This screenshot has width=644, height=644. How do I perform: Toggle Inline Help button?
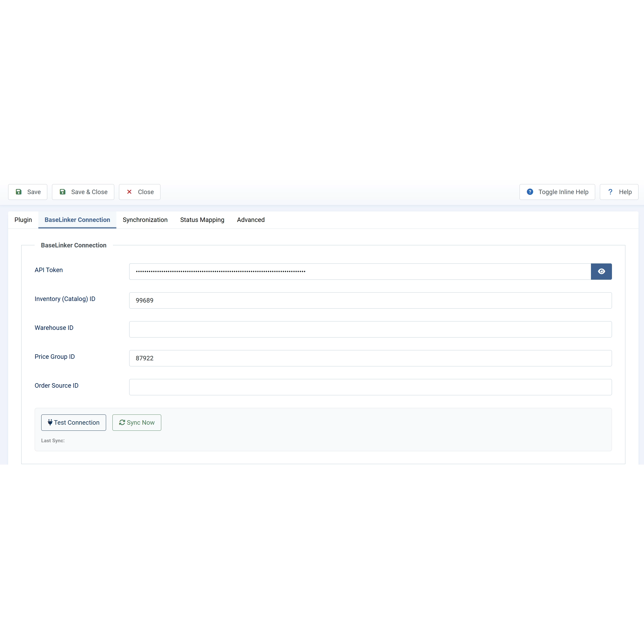[x=557, y=192]
